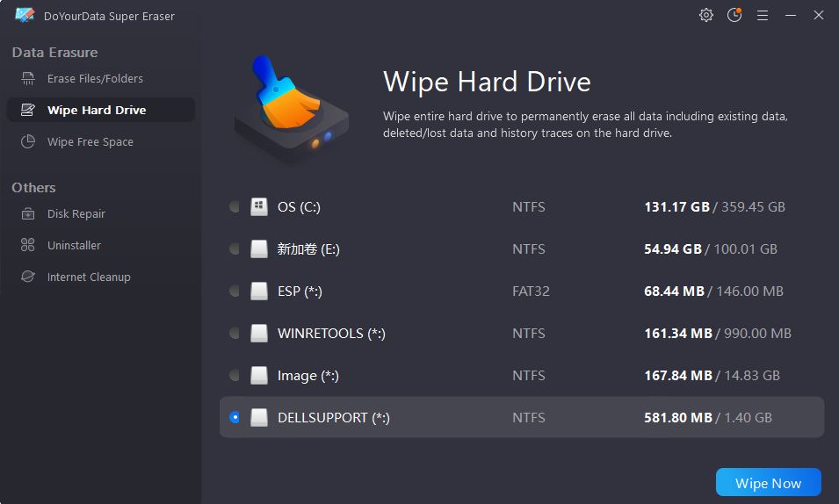Click the Image partition drive icon
This screenshot has height=504, width=839.
click(259, 375)
